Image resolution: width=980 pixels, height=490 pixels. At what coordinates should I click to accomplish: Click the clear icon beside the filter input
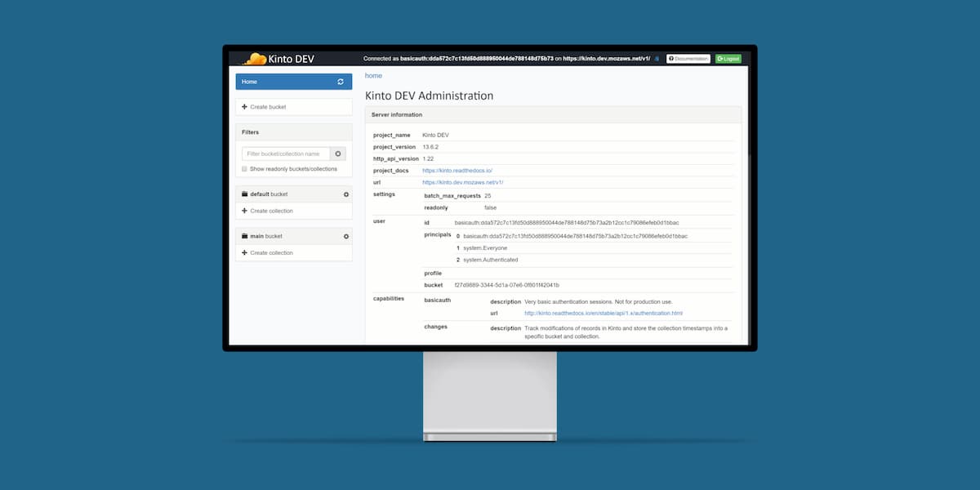click(338, 154)
